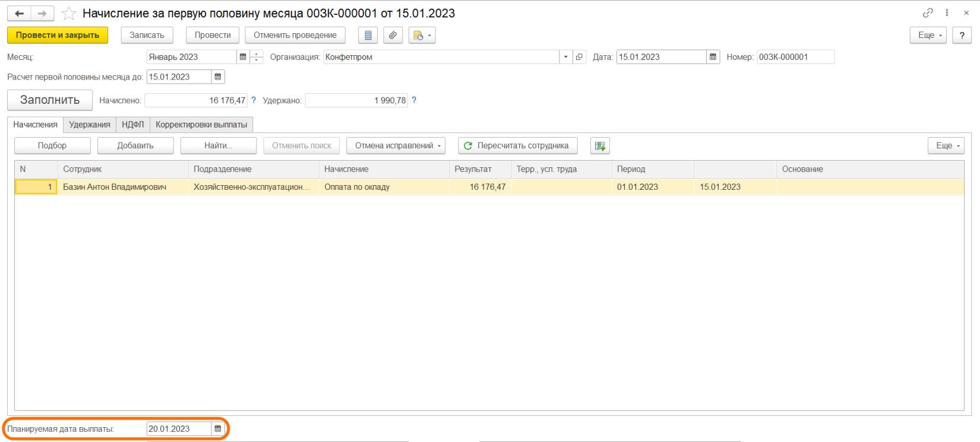This screenshot has height=442, width=980.
Task: Open the document report icon in toolbar
Action: point(368,36)
